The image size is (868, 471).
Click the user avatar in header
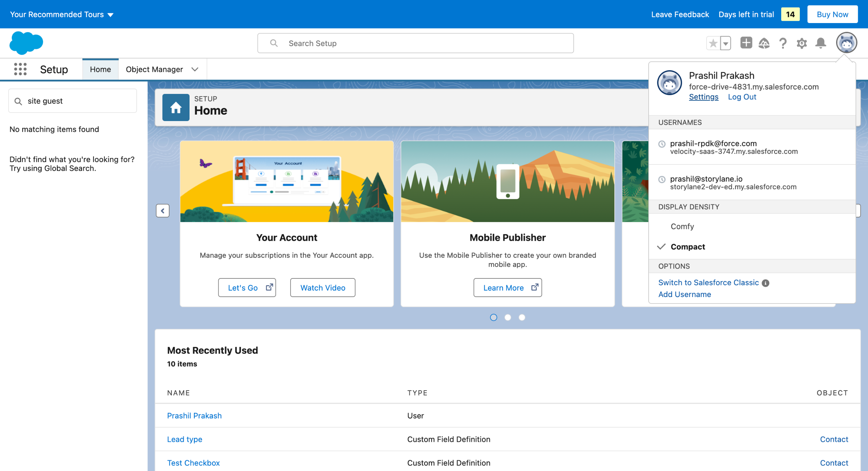point(847,43)
